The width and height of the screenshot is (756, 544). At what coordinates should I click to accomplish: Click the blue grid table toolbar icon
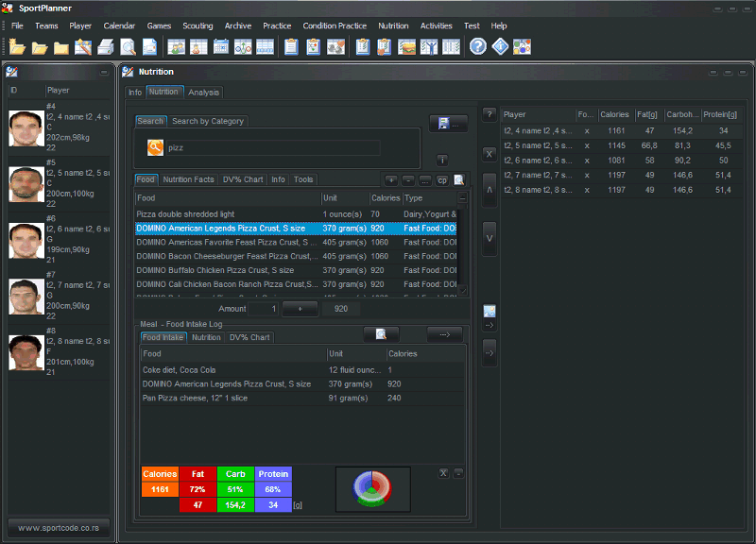(x=266, y=46)
